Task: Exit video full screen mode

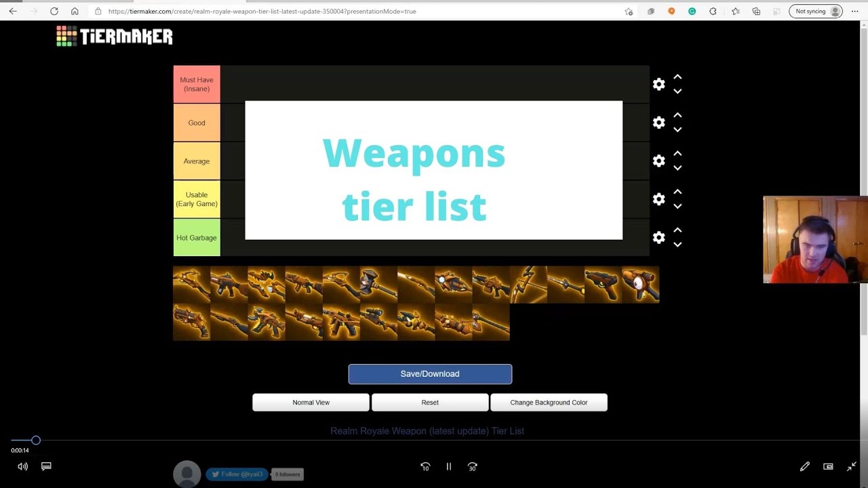Action: [x=852, y=466]
